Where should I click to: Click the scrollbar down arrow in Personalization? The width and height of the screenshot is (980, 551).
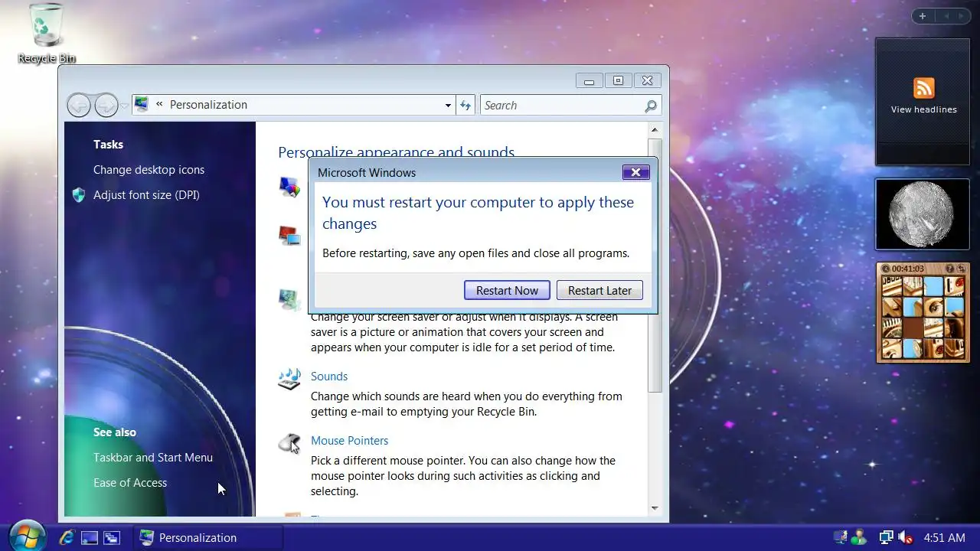(655, 508)
